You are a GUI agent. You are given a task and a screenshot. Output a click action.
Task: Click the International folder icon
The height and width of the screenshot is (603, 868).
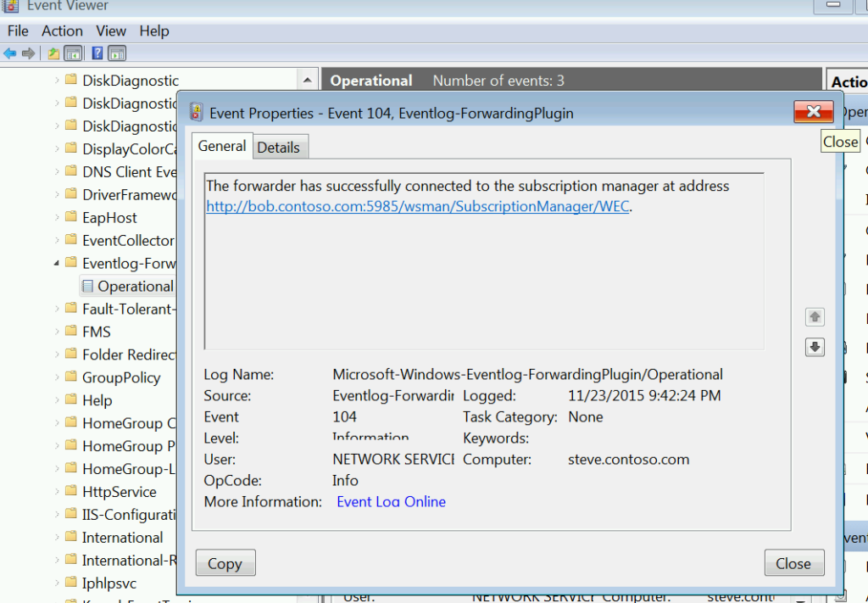coord(71,536)
